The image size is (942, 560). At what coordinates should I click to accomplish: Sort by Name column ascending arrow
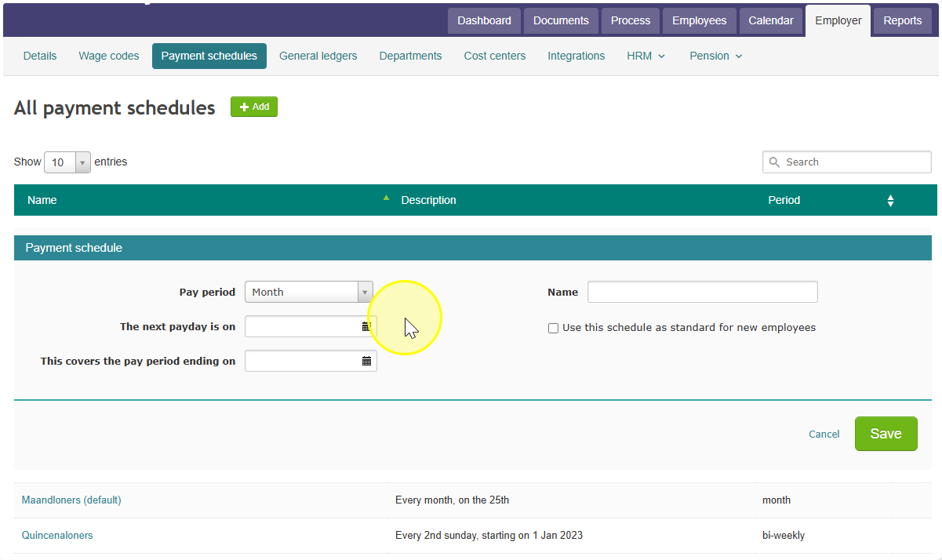pyautogui.click(x=386, y=198)
